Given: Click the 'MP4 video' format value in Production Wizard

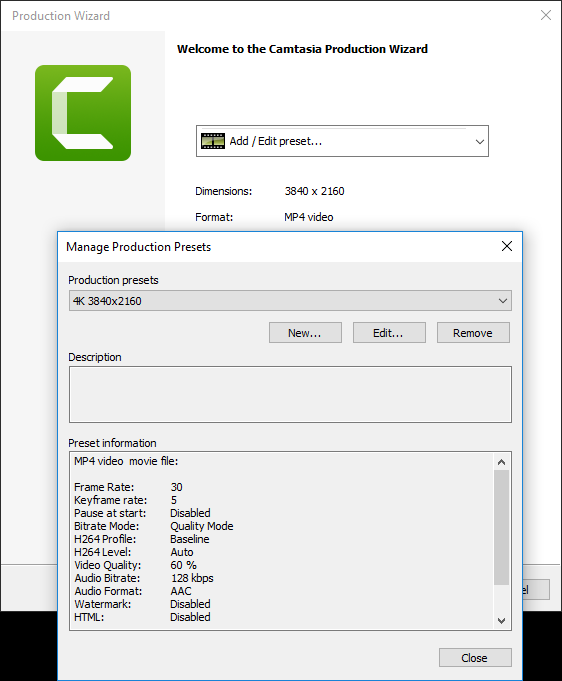Looking at the screenshot, I should click(309, 217).
